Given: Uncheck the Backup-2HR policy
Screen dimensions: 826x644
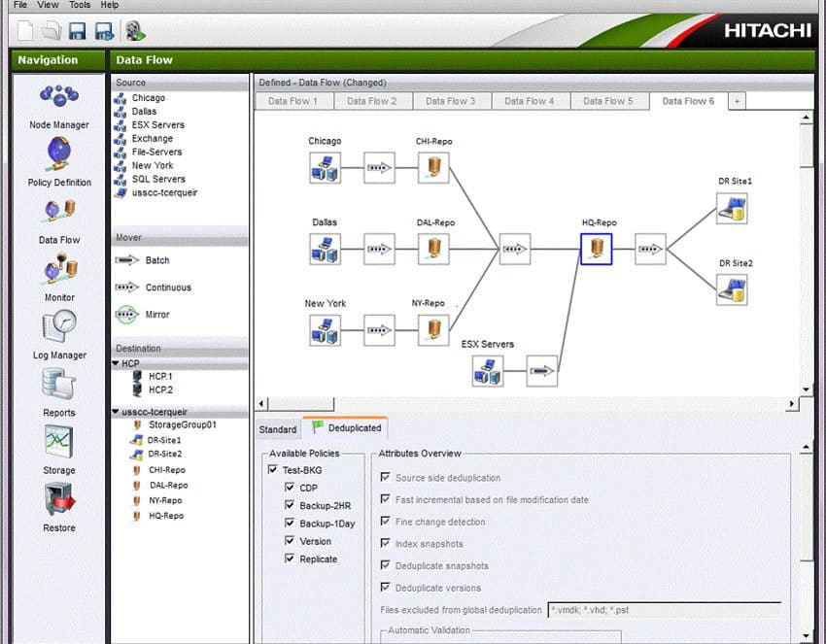Looking at the screenshot, I should [x=290, y=505].
